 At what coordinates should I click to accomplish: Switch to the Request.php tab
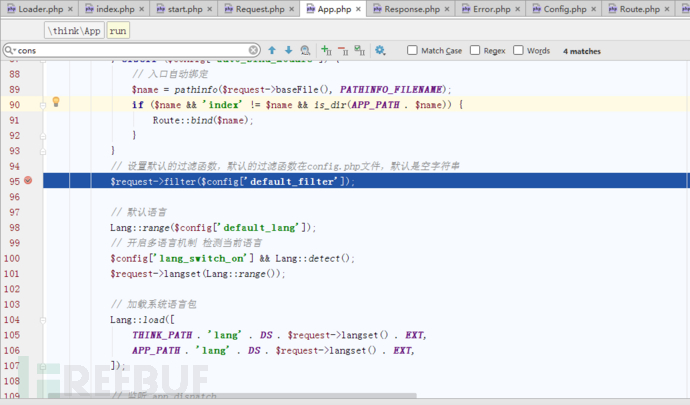[260, 9]
